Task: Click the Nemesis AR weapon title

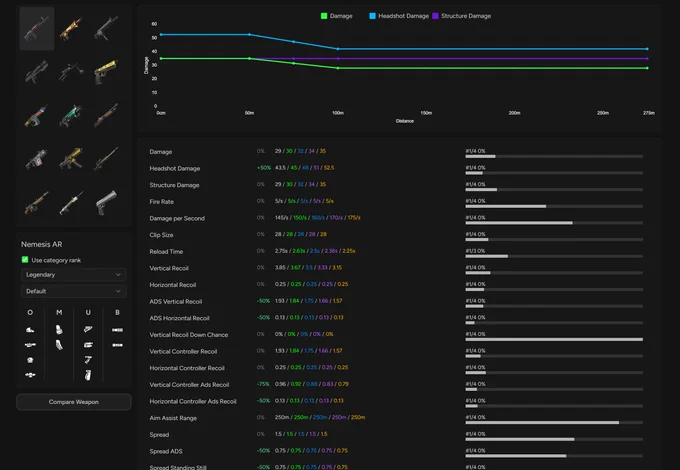Action: pyautogui.click(x=42, y=244)
